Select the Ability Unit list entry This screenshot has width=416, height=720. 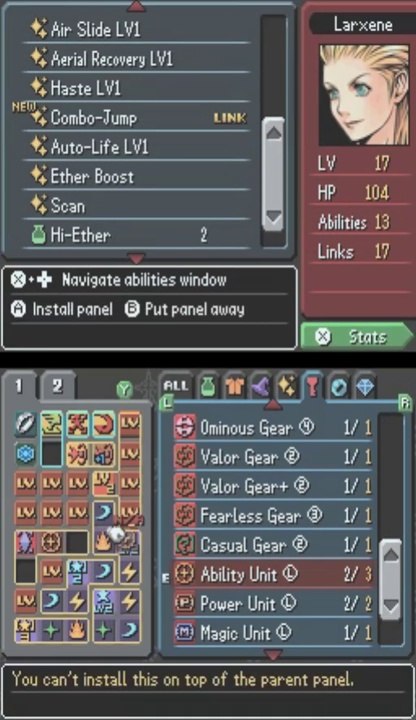coord(272,574)
